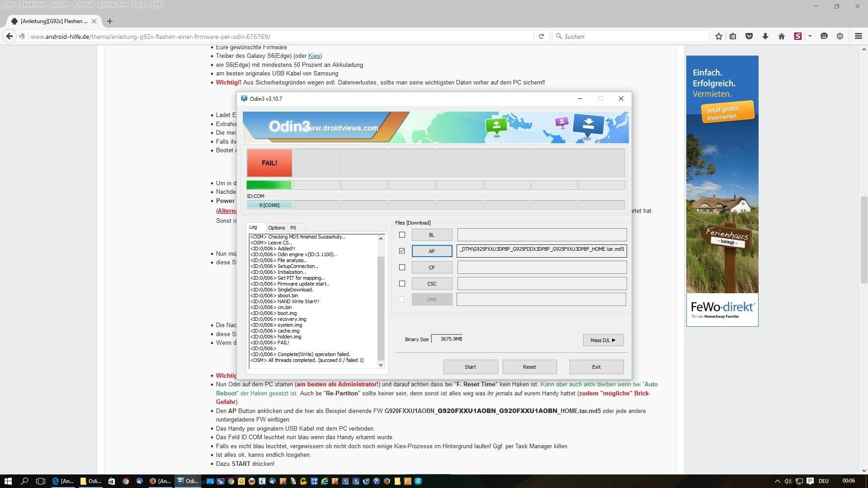Open the Bearbeiten menu
The height and width of the screenshot is (488, 868).
[33, 5]
